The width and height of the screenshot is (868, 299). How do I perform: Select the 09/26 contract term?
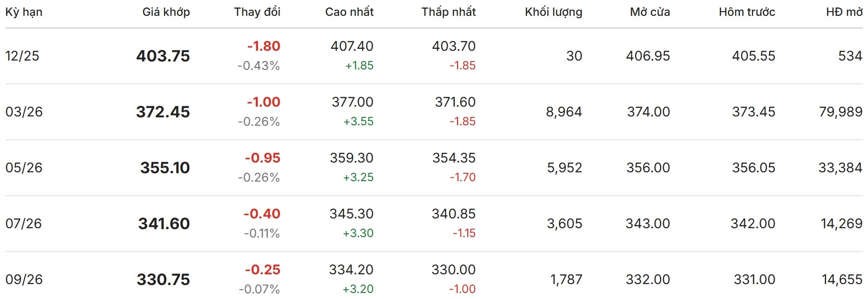coord(24,279)
